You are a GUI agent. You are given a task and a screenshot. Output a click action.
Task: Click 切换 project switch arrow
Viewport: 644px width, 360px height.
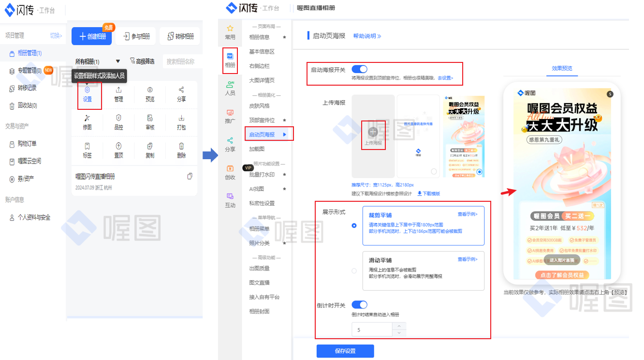pyautogui.click(x=56, y=36)
